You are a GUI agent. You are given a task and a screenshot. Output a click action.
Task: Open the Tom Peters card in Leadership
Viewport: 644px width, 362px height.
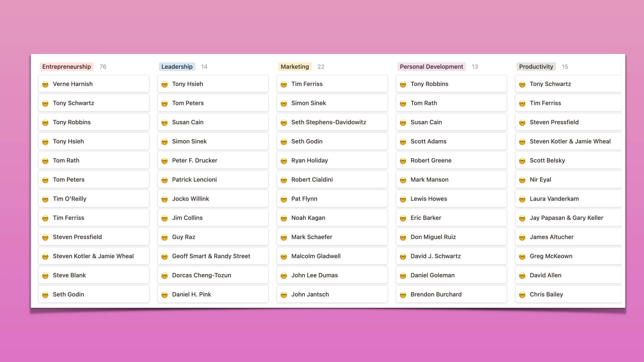(x=213, y=103)
